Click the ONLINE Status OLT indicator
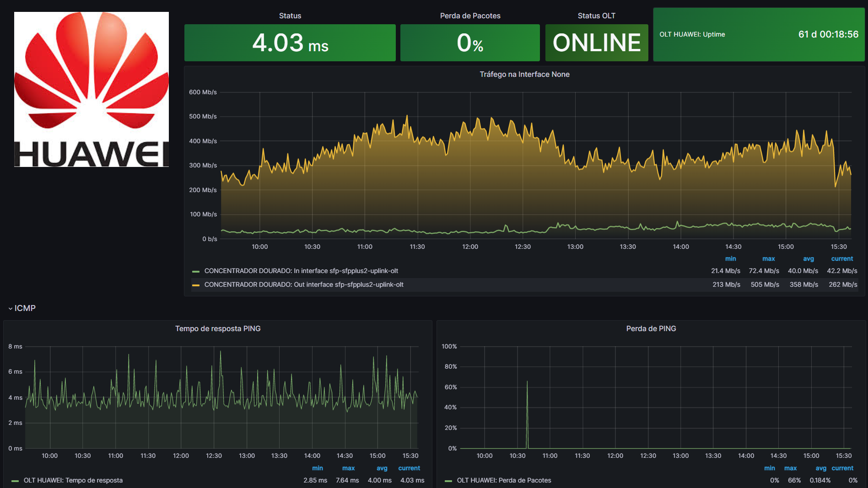Screen dimensions: 868x488 [x=596, y=43]
